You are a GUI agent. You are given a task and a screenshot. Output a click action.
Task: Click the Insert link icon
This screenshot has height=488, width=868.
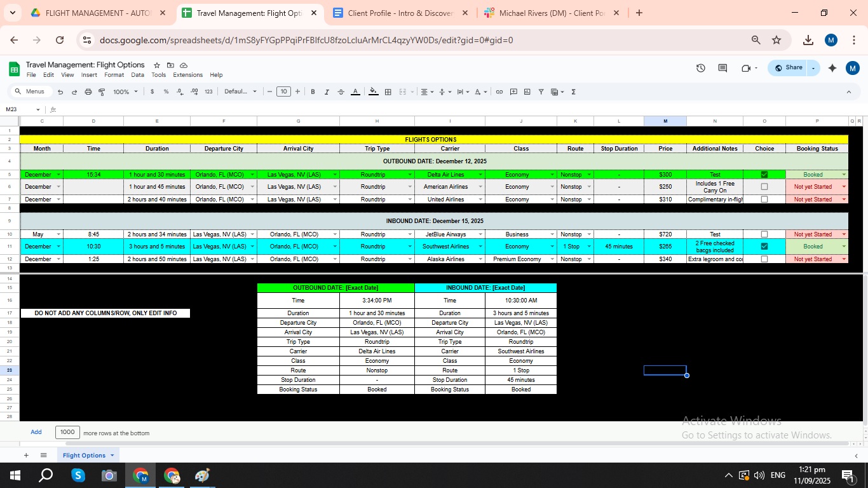click(x=499, y=92)
